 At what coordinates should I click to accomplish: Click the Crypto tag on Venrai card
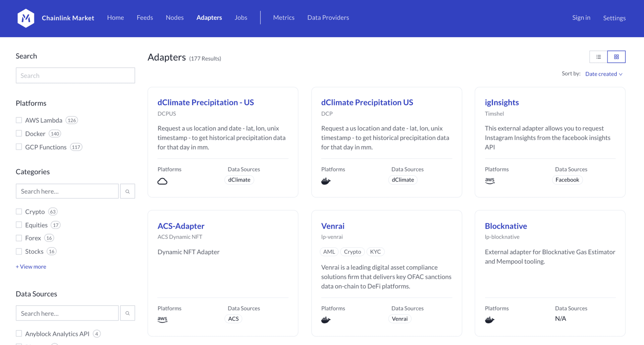[x=353, y=252]
